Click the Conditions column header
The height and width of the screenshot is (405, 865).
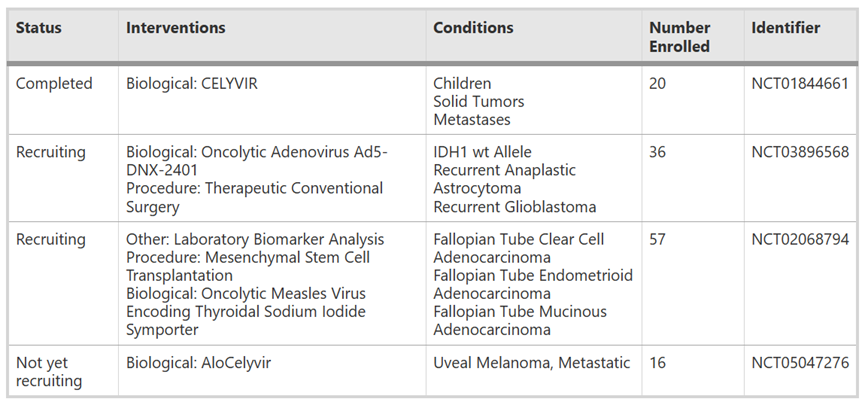click(x=473, y=28)
